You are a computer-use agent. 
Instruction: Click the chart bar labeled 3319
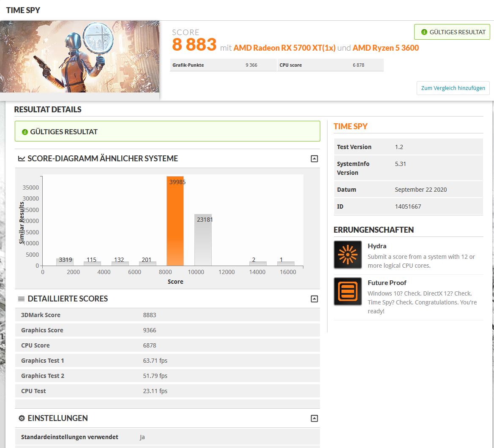coord(65,262)
